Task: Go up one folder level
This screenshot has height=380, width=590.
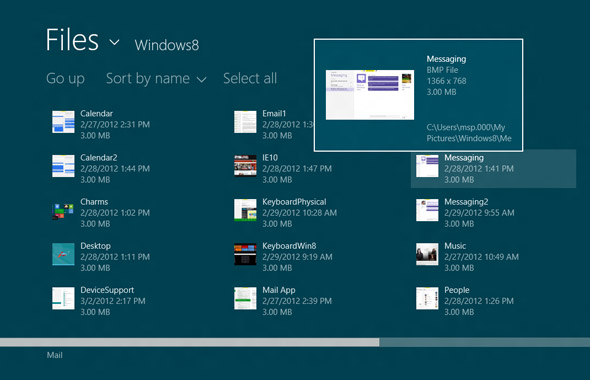Action: pos(65,79)
